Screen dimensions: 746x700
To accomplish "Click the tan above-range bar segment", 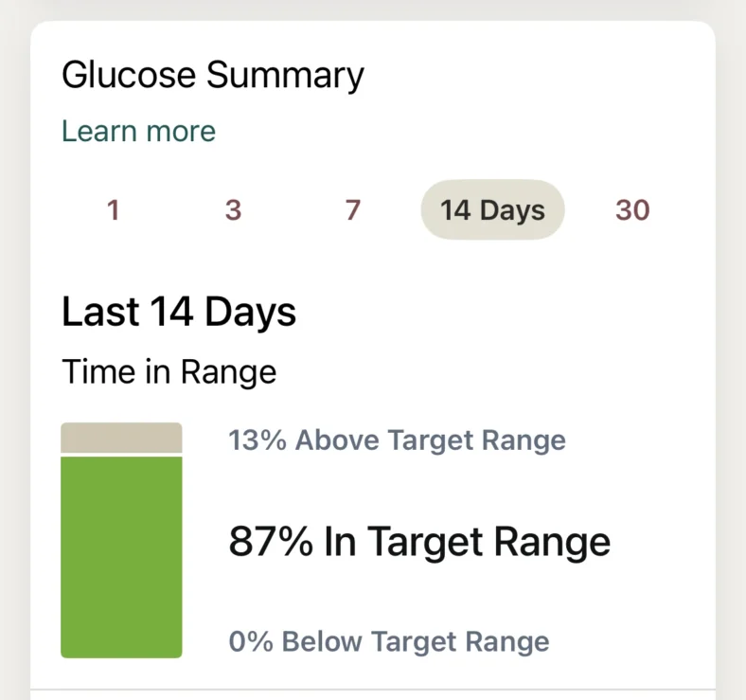I will (121, 438).
